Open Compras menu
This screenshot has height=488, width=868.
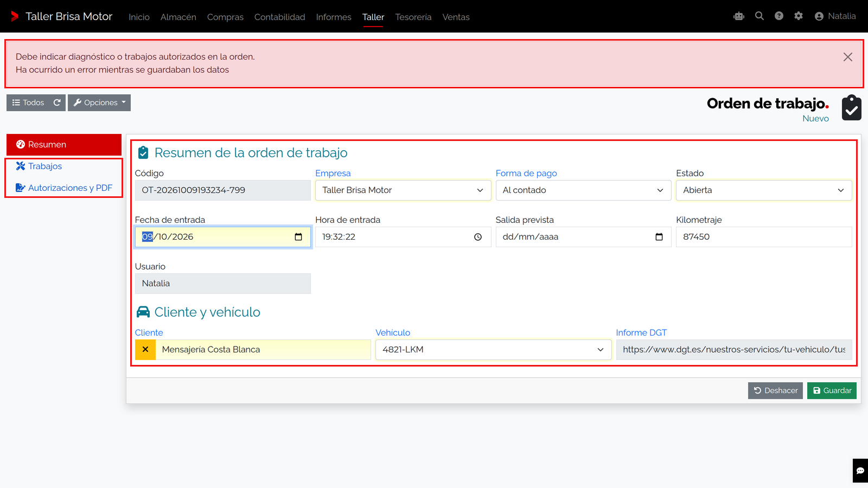pyautogui.click(x=225, y=17)
